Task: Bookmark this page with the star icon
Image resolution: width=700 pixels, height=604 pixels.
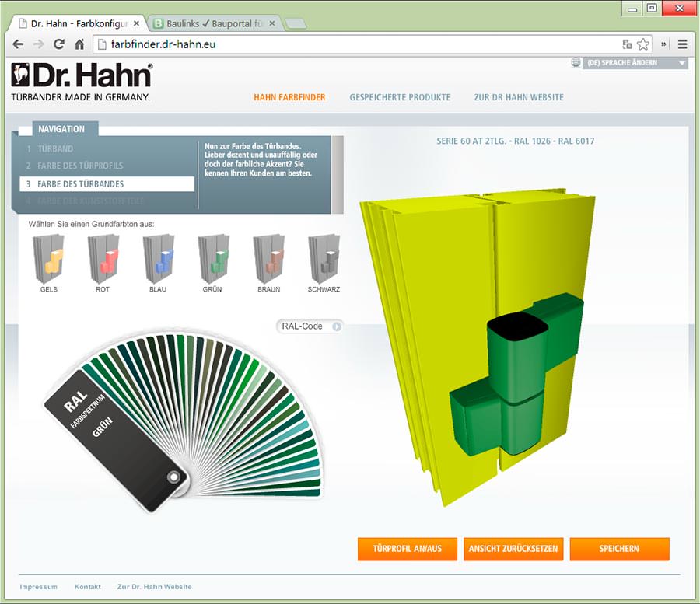Action: point(643,44)
